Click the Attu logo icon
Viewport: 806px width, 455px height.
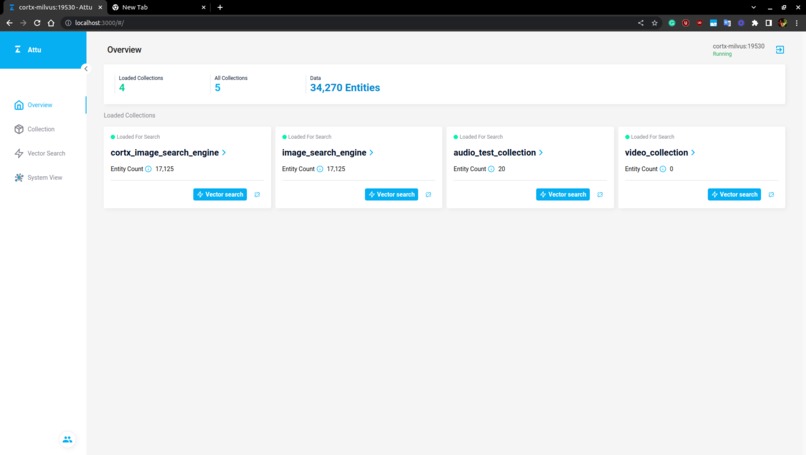click(18, 49)
